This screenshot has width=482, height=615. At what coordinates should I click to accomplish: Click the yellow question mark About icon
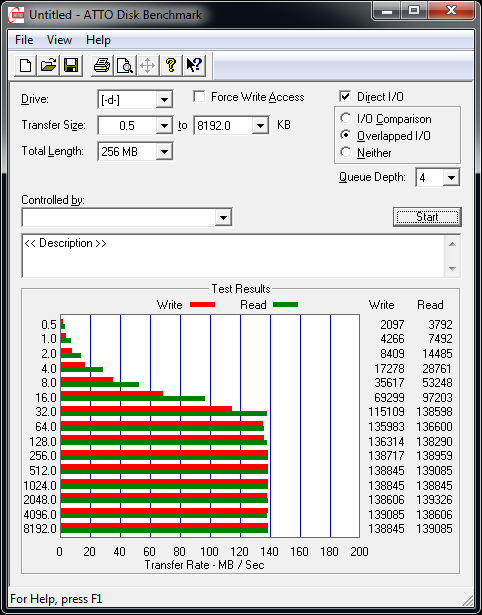(x=171, y=65)
